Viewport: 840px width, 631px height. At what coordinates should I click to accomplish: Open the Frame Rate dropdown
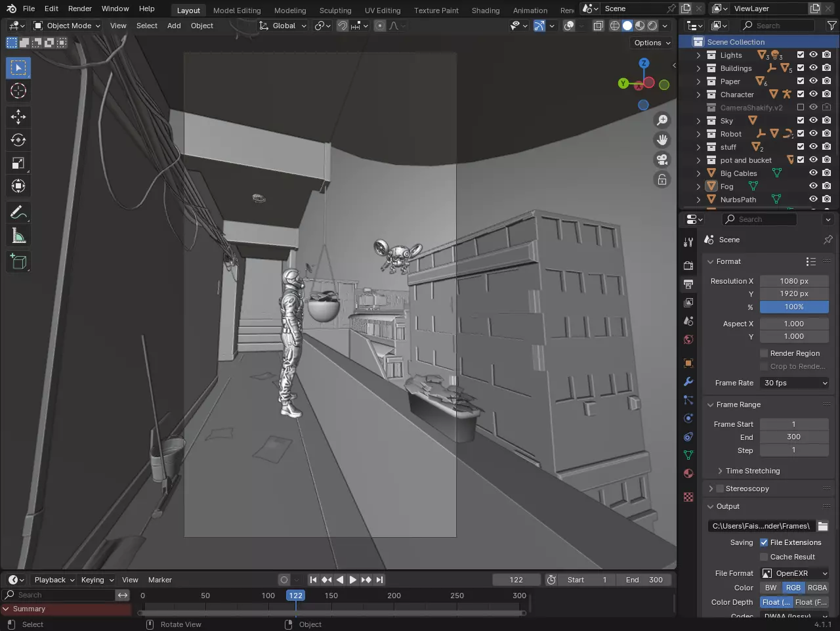point(795,383)
